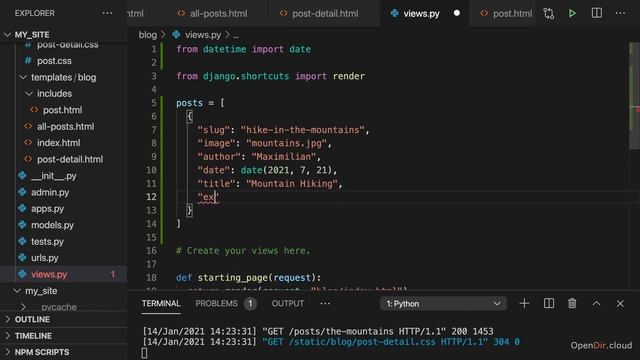Click the Python file icon beside admin.py
Viewport: 640px width, 360px height.
22,192
